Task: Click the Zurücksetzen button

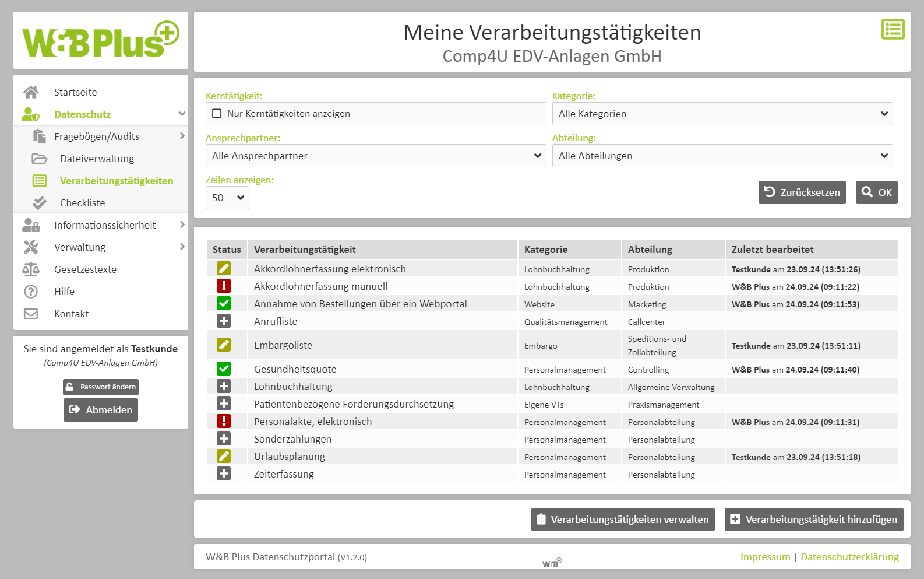Action: [x=802, y=192]
